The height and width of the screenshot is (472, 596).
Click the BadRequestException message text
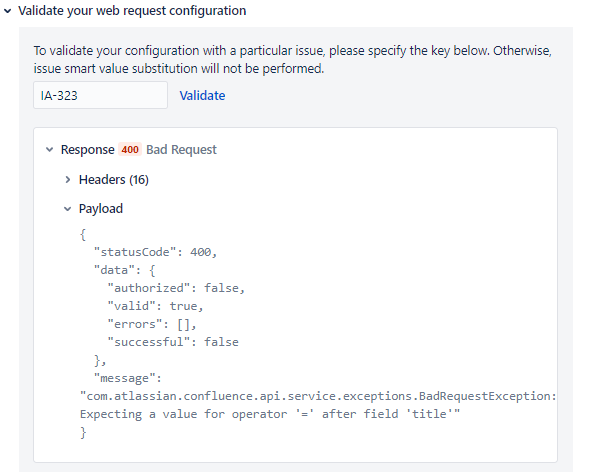(x=318, y=396)
